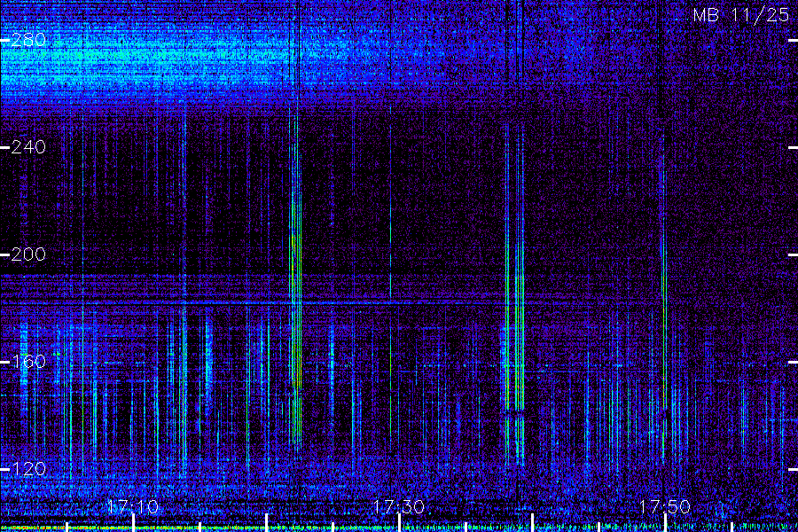Click the 280 frequency axis label
Viewport: 798px width, 532px height.
28,40
